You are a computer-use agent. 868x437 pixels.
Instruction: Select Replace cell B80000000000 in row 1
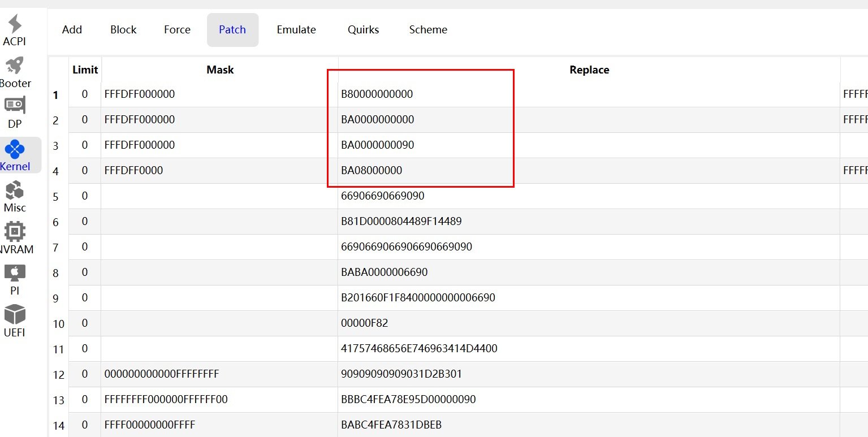[x=377, y=94]
